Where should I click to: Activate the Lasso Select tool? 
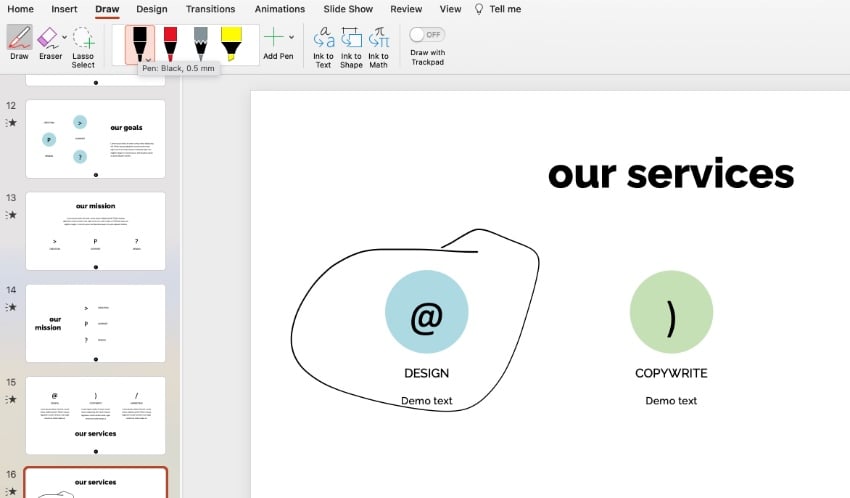pos(83,40)
